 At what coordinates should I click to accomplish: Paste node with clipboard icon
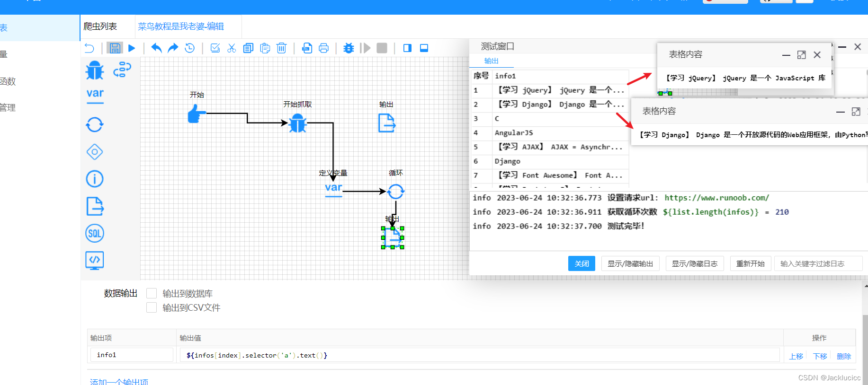click(265, 48)
